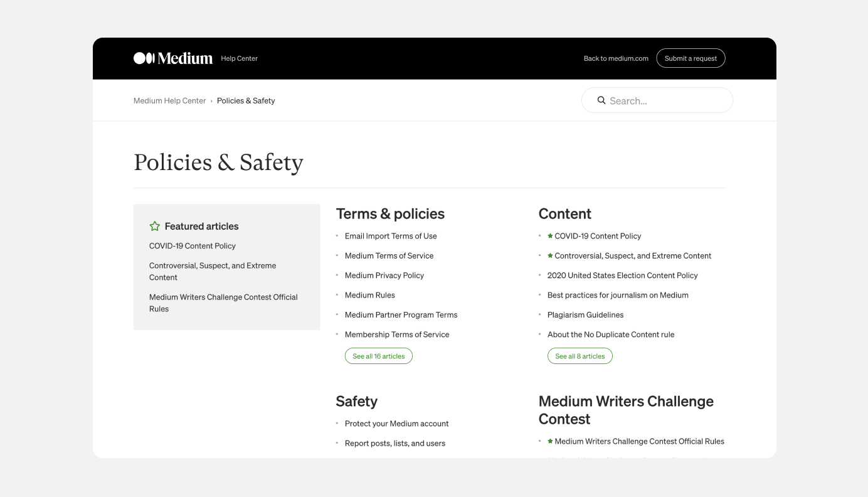Open 2020 United States Election Content Policy
Screen dimensions: 868x497
click(x=622, y=275)
